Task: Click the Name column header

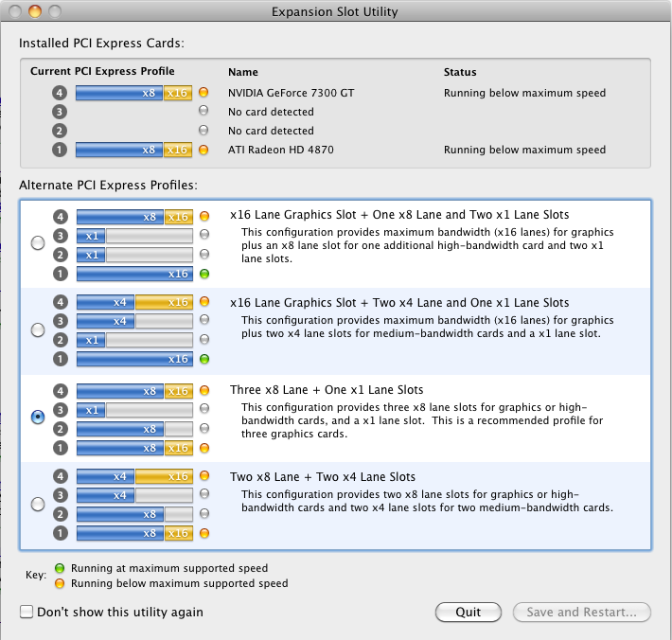Action: [x=243, y=72]
